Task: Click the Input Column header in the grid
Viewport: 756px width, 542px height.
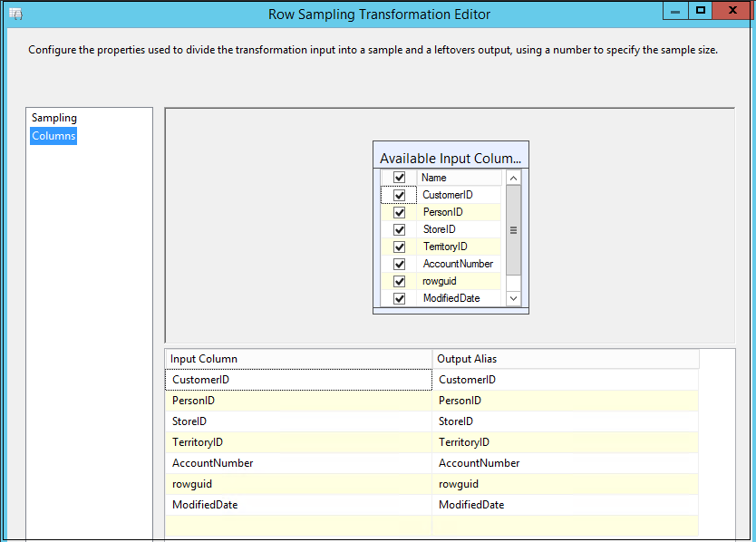Action: (298, 359)
